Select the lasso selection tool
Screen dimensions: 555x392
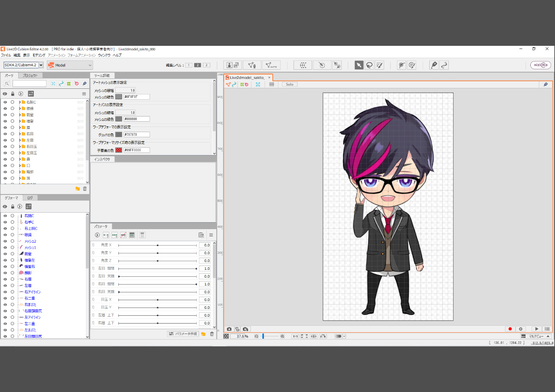(369, 65)
